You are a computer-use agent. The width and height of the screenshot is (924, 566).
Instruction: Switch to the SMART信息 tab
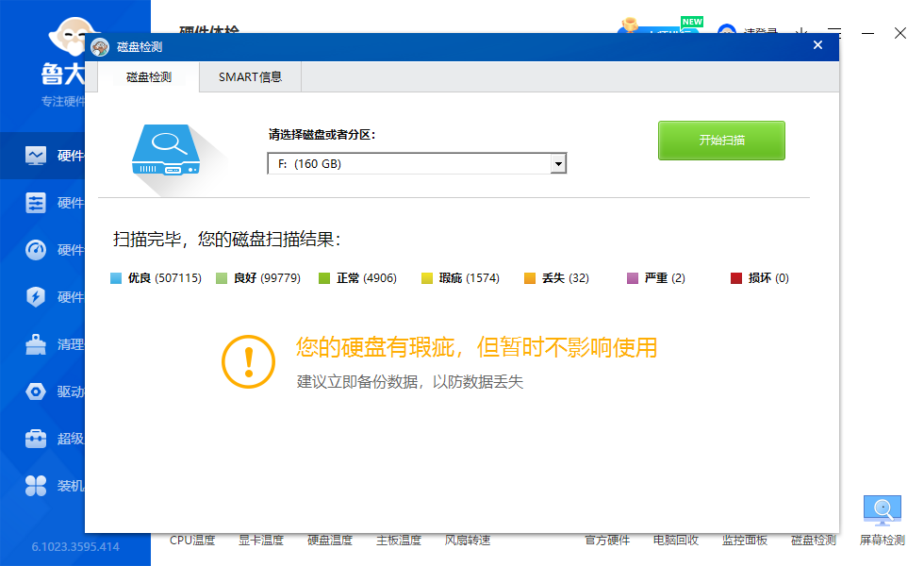coord(250,77)
